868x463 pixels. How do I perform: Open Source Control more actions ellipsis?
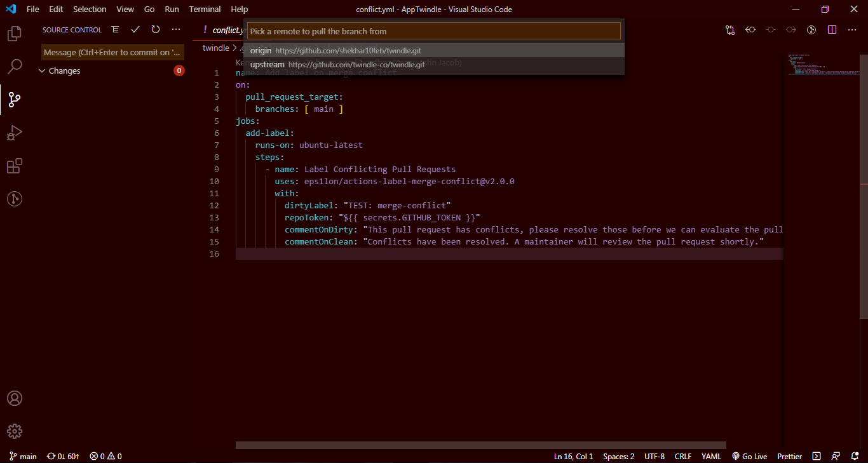coord(176,29)
